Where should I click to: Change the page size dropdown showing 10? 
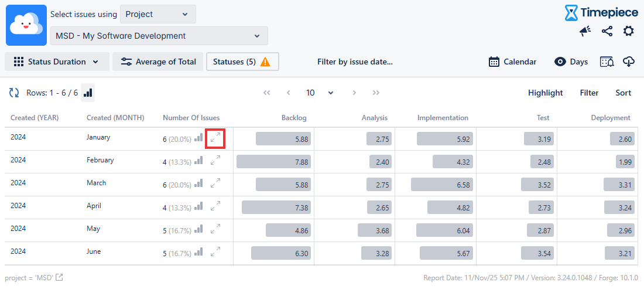[320, 93]
